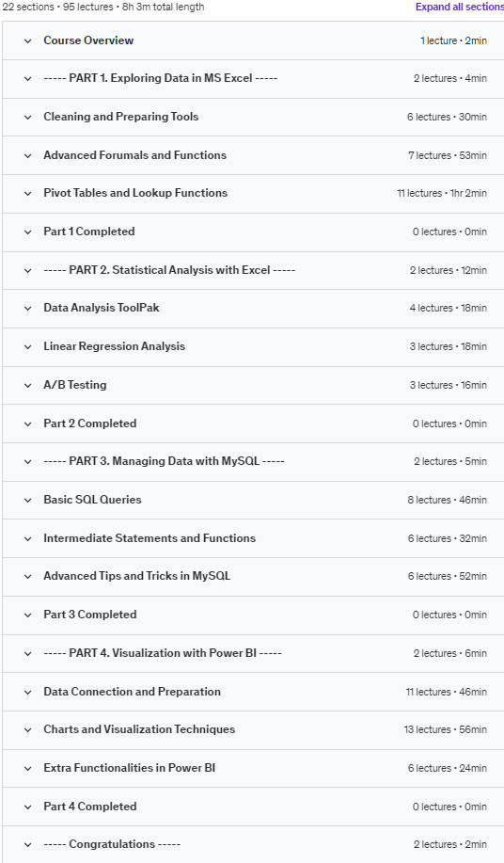Expand chevron beside Intermediate Statements and Functions
Screen dimensions: 504x863
click(x=28, y=539)
